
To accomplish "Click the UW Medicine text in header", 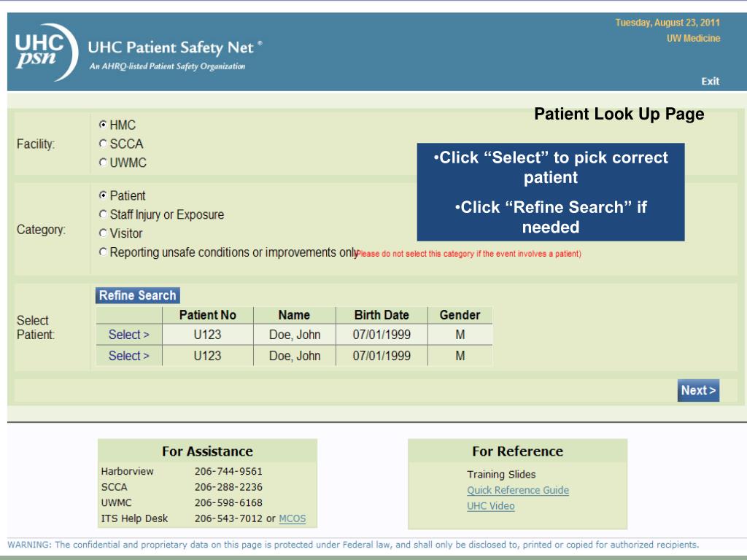I will click(x=693, y=39).
